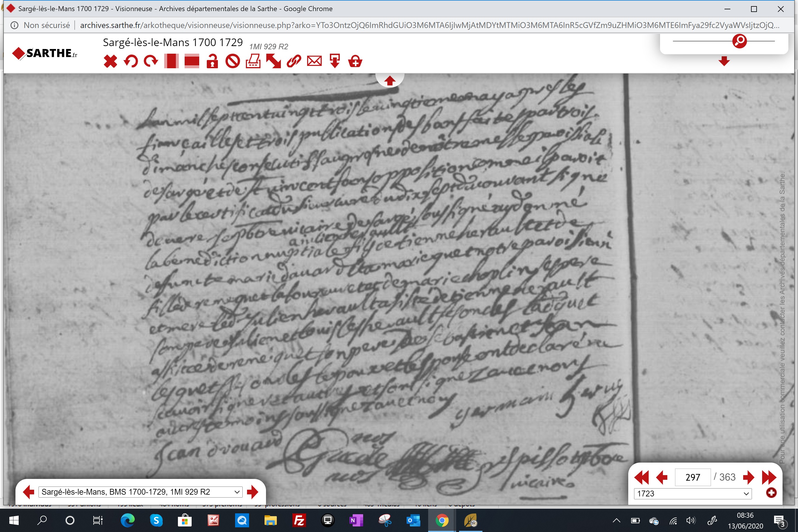Toggle fit-to-width display mode
The height and width of the screenshot is (532, 798).
[x=192, y=62]
